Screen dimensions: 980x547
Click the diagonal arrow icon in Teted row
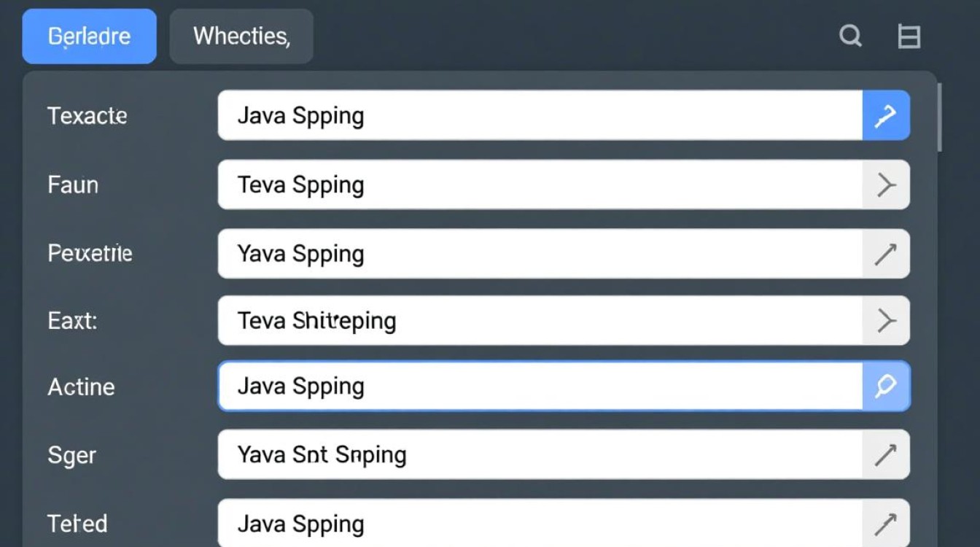coord(886,523)
